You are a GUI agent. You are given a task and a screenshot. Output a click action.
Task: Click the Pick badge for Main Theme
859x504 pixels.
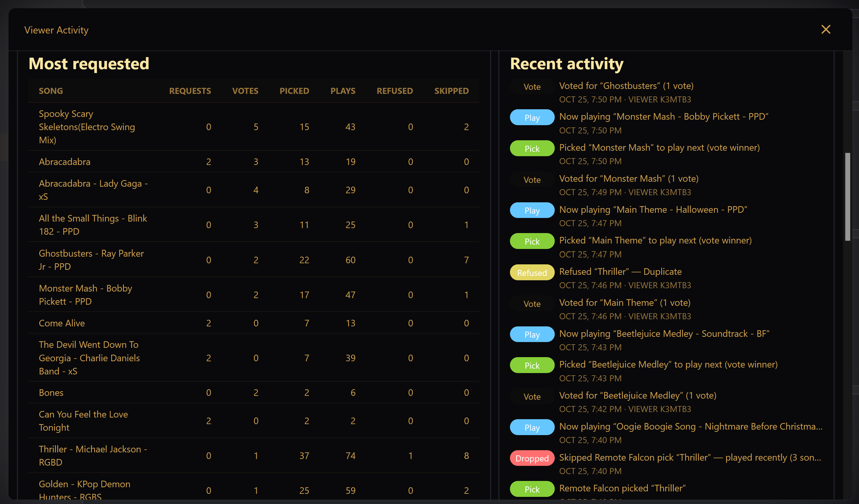point(532,241)
